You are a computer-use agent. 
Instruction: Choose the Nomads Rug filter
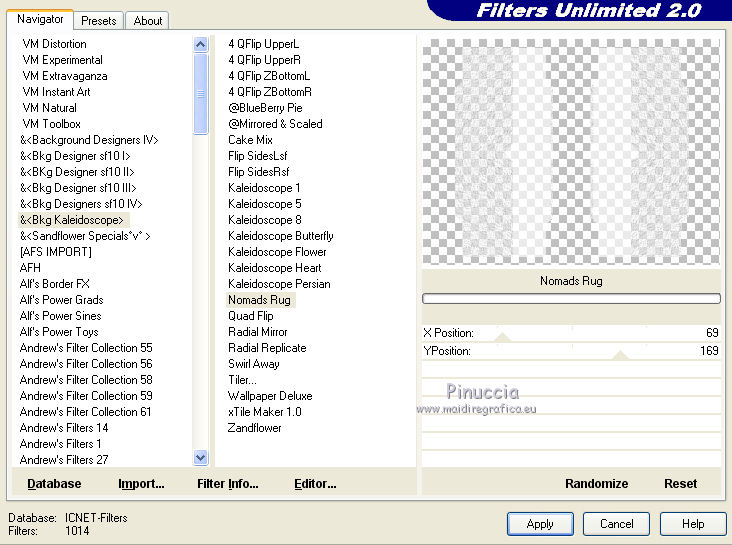click(260, 300)
